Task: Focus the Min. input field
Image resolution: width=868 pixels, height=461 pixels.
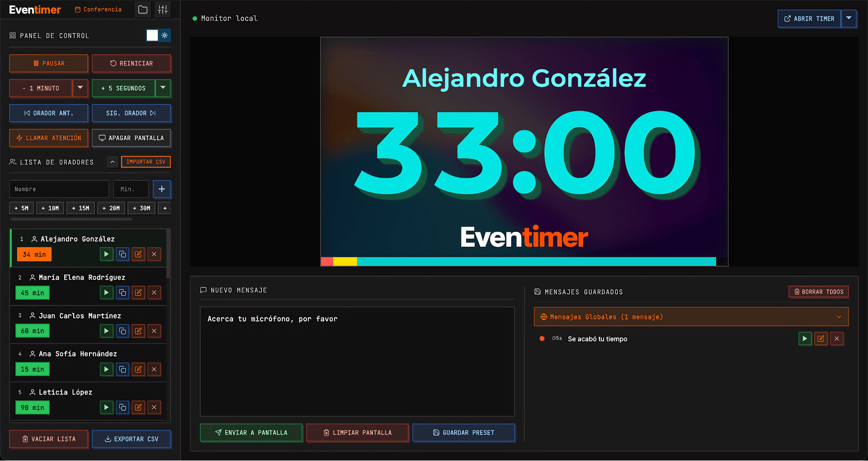Action: [131, 189]
